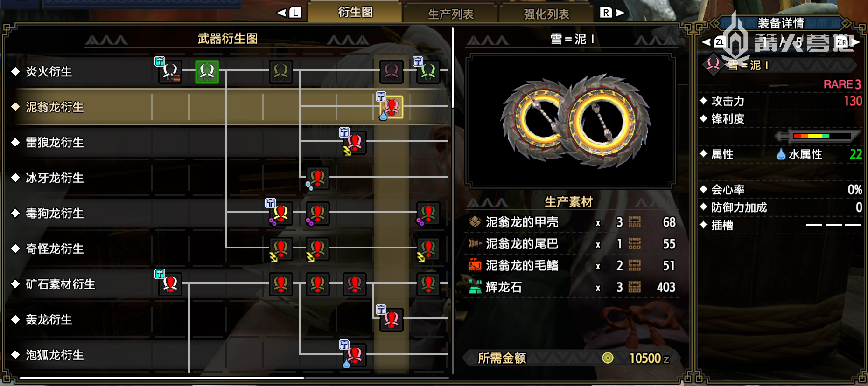Select the 冰牙龙衍生 ice weapon node

pos(317,178)
